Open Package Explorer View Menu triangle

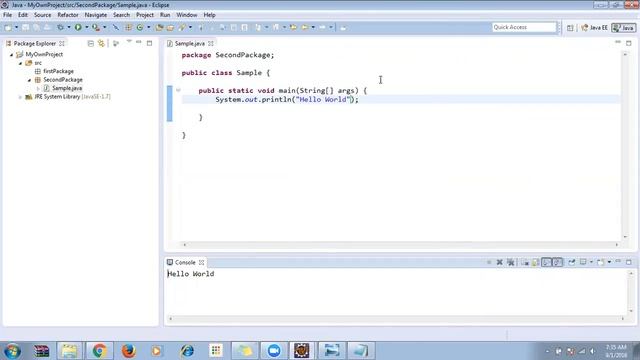tap(129, 42)
